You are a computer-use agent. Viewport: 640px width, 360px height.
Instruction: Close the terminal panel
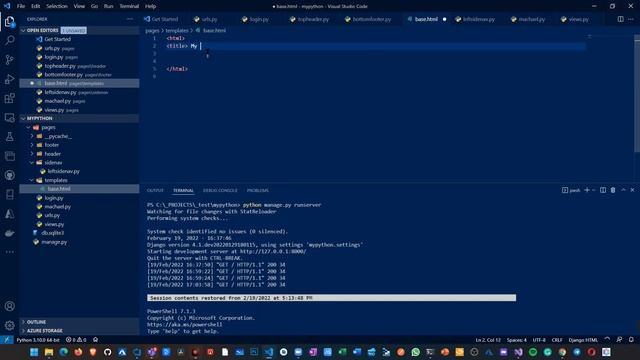pos(632,190)
